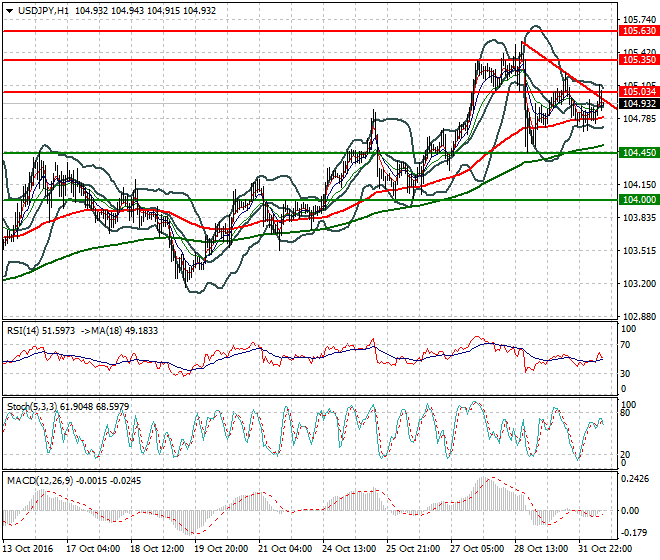Click the 28 Oct 13:00 time marker
The height and width of the screenshot is (560, 660).
(541, 549)
